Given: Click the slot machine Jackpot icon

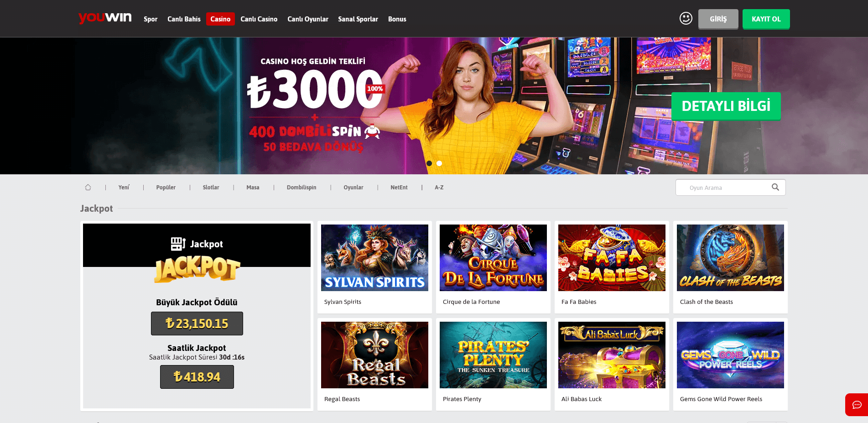Looking at the screenshot, I should [178, 244].
